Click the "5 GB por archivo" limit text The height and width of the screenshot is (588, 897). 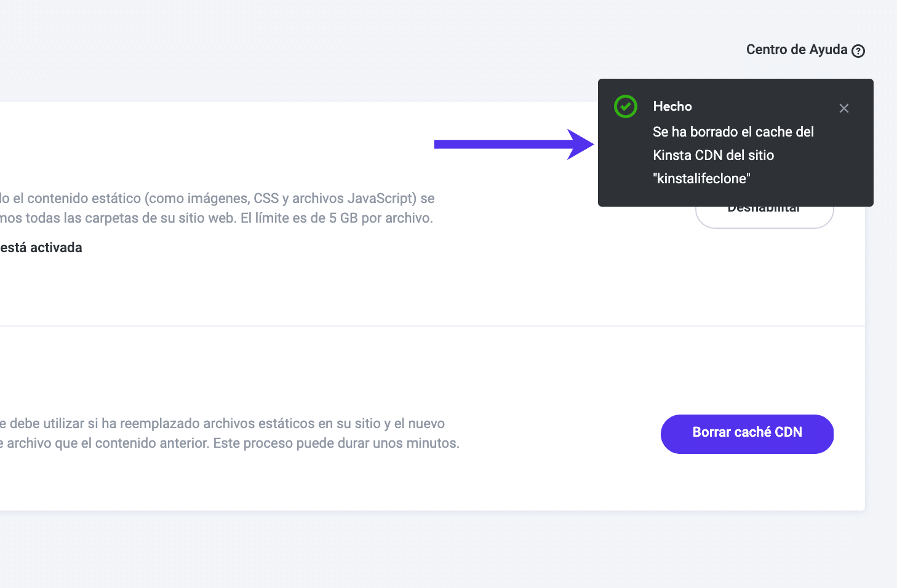pyautogui.click(x=380, y=218)
